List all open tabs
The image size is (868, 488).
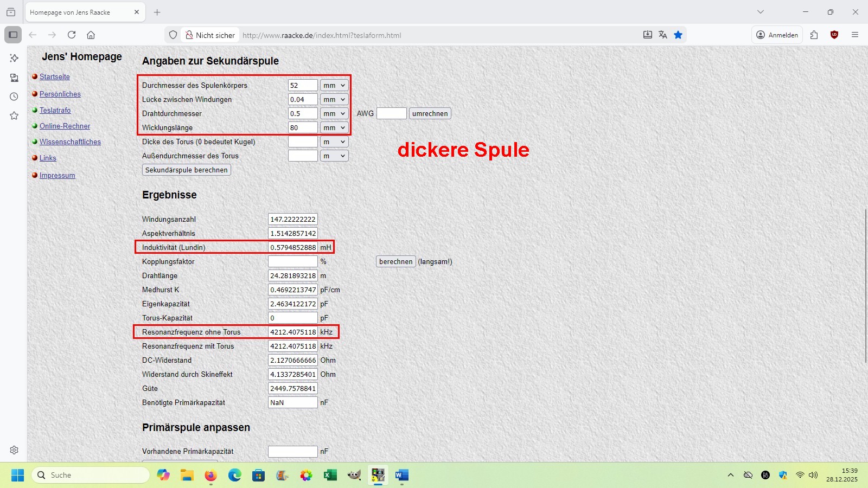761,12
